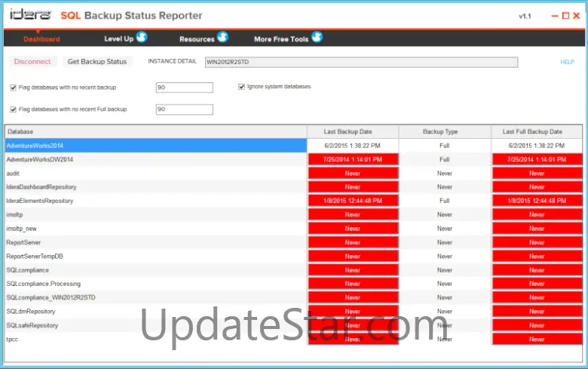Open the Dashboard tab
588x369 pixels.
41,39
